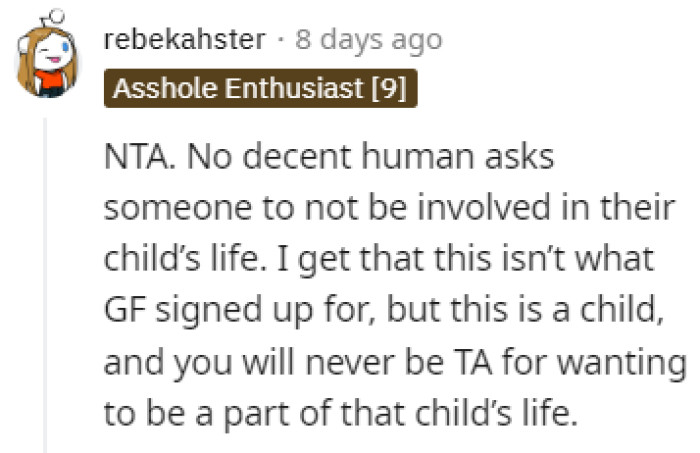The height and width of the screenshot is (453, 700).
Task: Click the word 'Enthusiast' in the flair
Action: [310, 89]
